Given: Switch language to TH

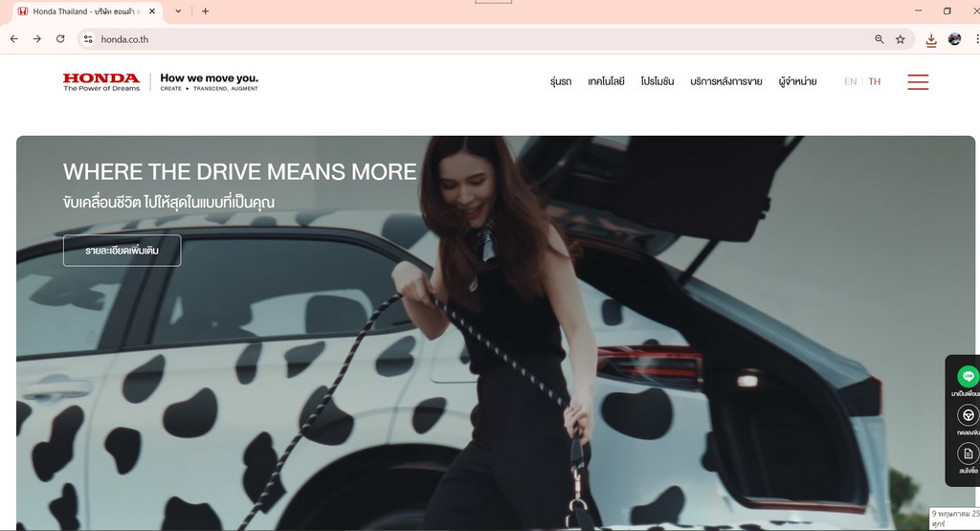Looking at the screenshot, I should pyautogui.click(x=875, y=82).
